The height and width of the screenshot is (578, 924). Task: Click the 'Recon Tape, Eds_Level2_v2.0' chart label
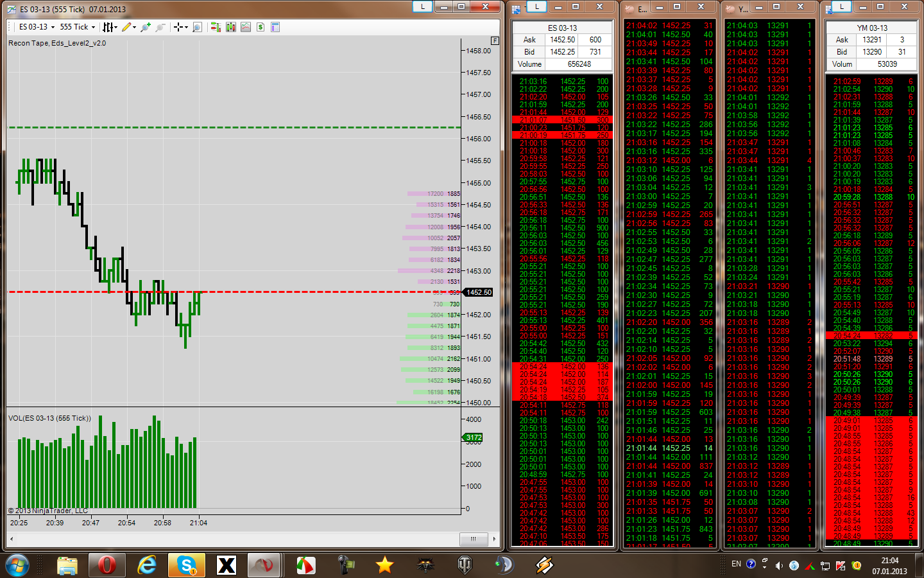[x=57, y=43]
